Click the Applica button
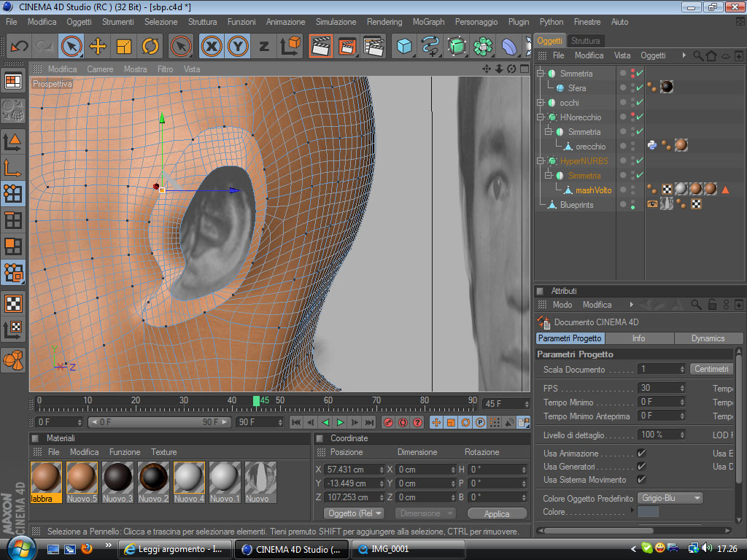Viewport: 747px width, 560px height. pyautogui.click(x=497, y=513)
